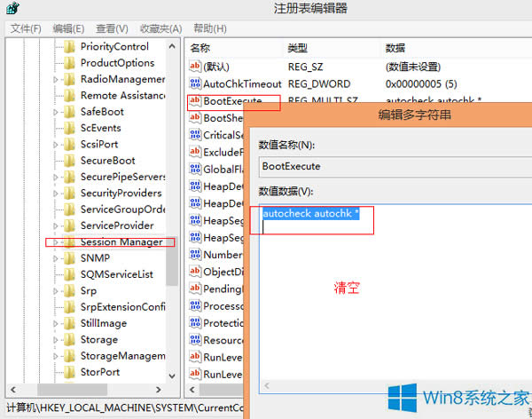This screenshot has width=532, height=419.
Task: Click the StillImage folder icon
Action: click(x=69, y=324)
